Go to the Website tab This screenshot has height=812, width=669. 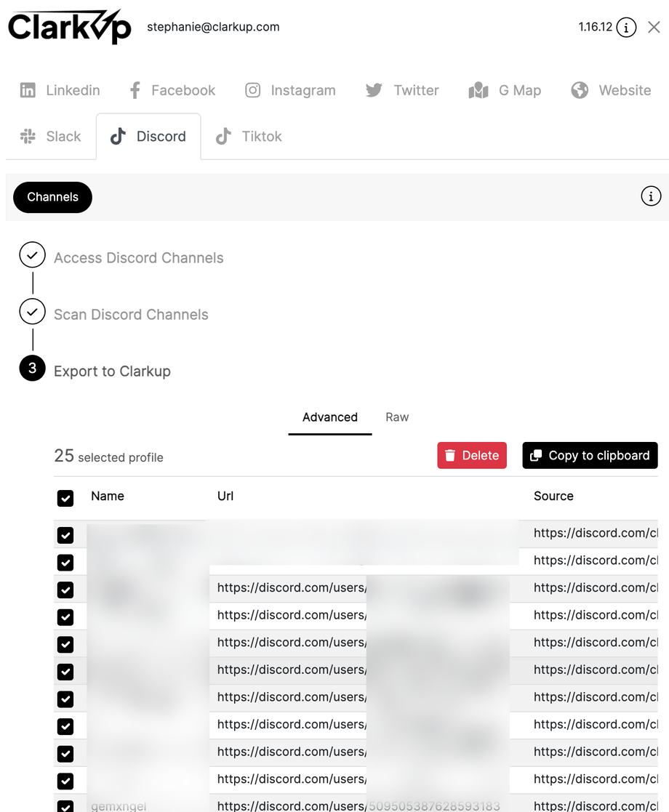611,90
